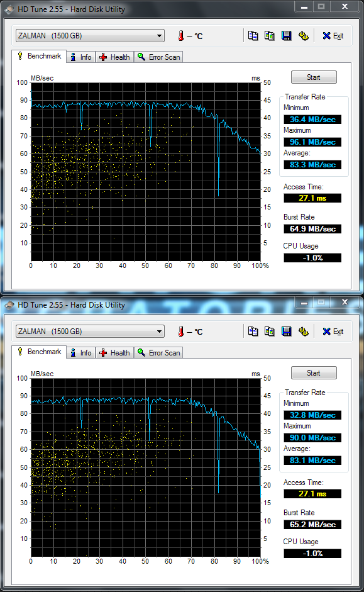Click CPU usage -1.0% in bottom window
The image size is (364, 592).
coord(312,554)
